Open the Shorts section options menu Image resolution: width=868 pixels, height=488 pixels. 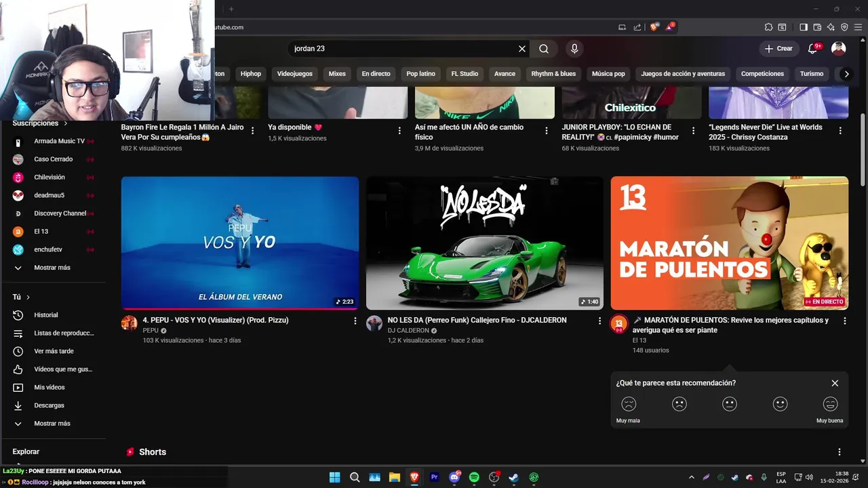(x=839, y=452)
